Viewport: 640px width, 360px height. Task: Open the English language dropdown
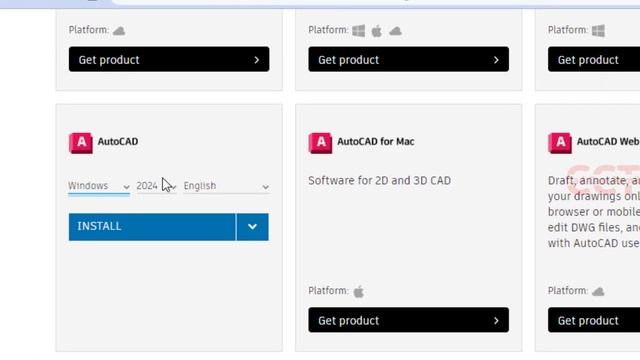tap(226, 186)
